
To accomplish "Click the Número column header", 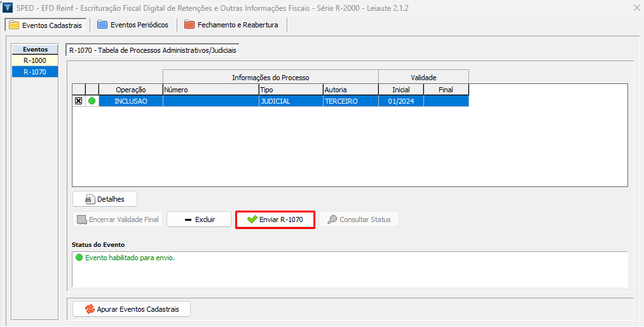I will (x=210, y=90).
